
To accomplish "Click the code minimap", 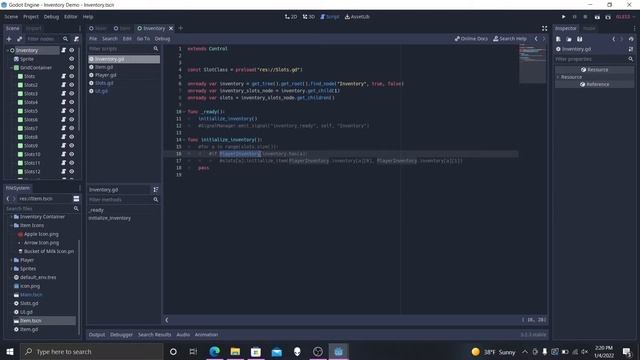I will tap(532, 64).
